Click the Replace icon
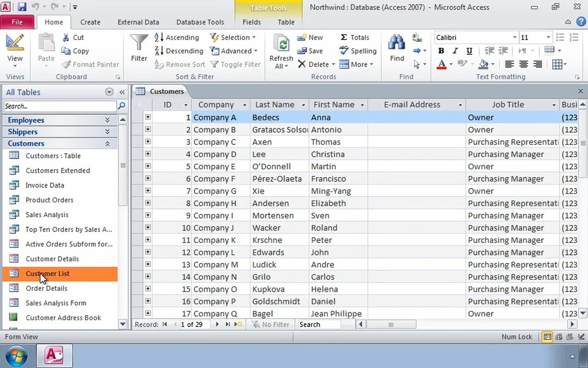Viewport: 588px width, 368px height. (x=417, y=37)
